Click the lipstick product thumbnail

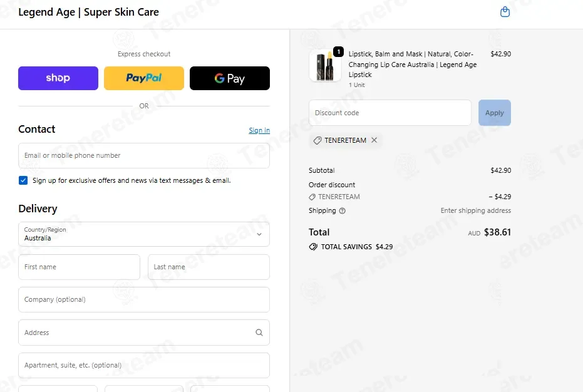pyautogui.click(x=325, y=66)
